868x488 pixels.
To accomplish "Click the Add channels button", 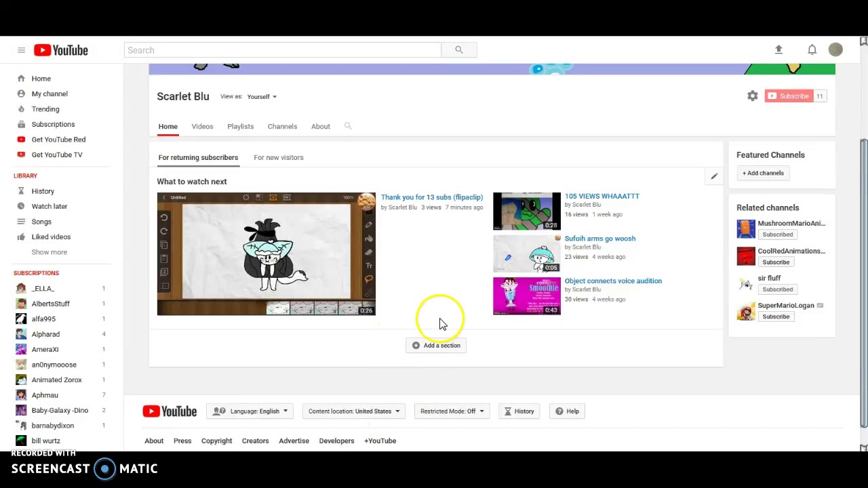I will [x=763, y=173].
